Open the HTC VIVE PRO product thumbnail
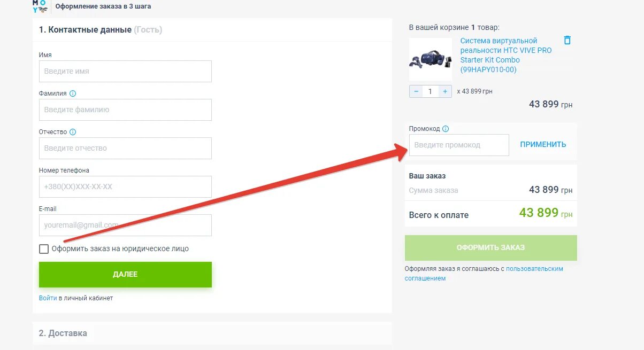 431,59
